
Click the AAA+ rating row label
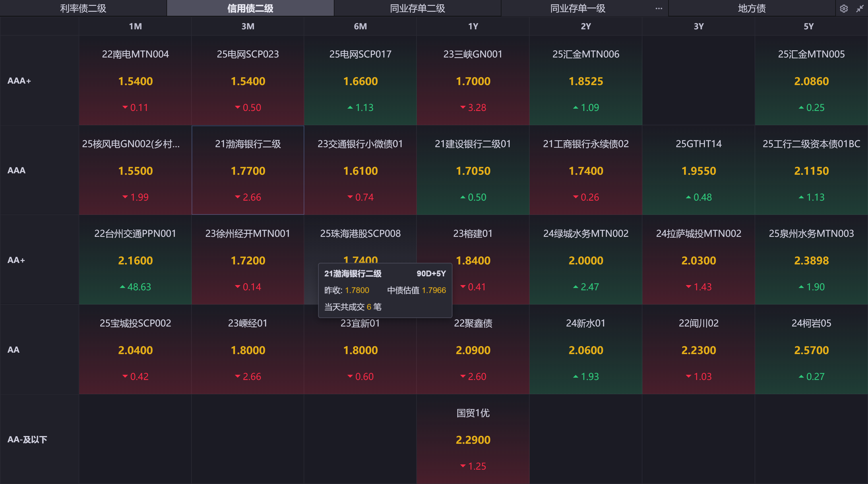pyautogui.click(x=19, y=80)
